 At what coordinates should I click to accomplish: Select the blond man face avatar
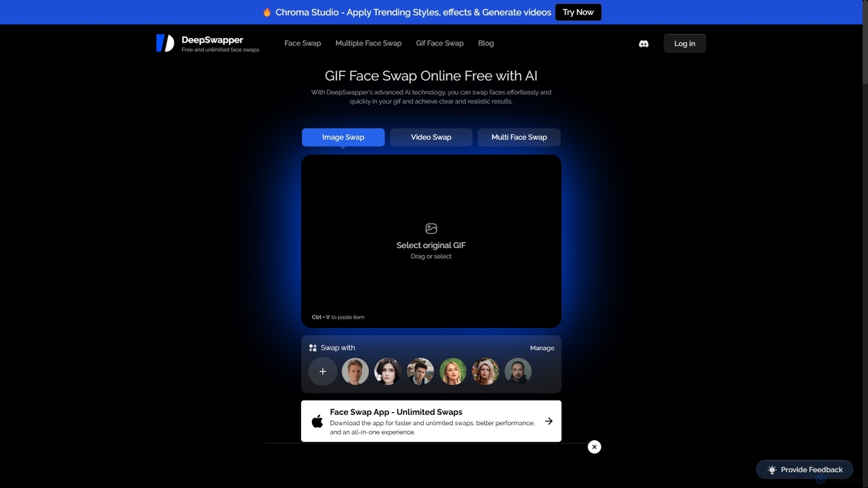click(x=355, y=371)
